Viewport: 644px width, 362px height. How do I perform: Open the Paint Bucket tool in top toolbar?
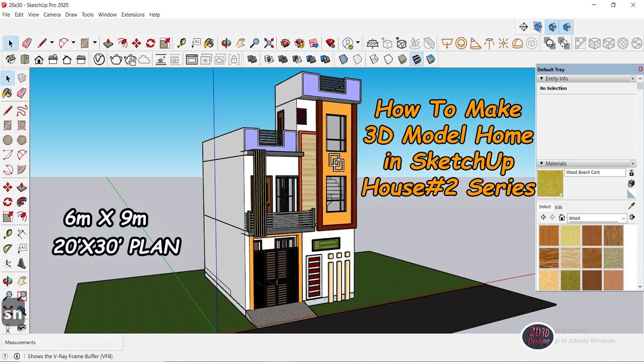point(209,43)
